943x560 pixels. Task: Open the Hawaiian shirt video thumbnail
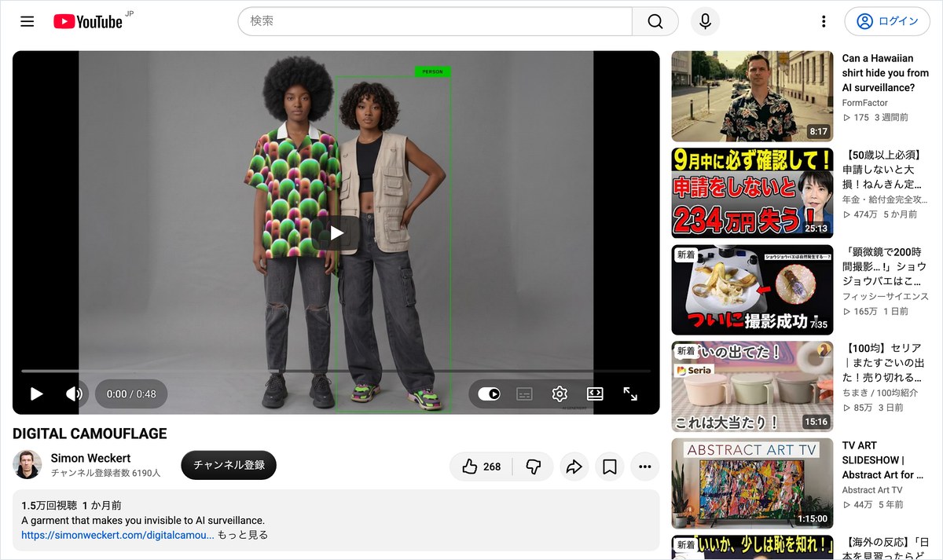[752, 97]
